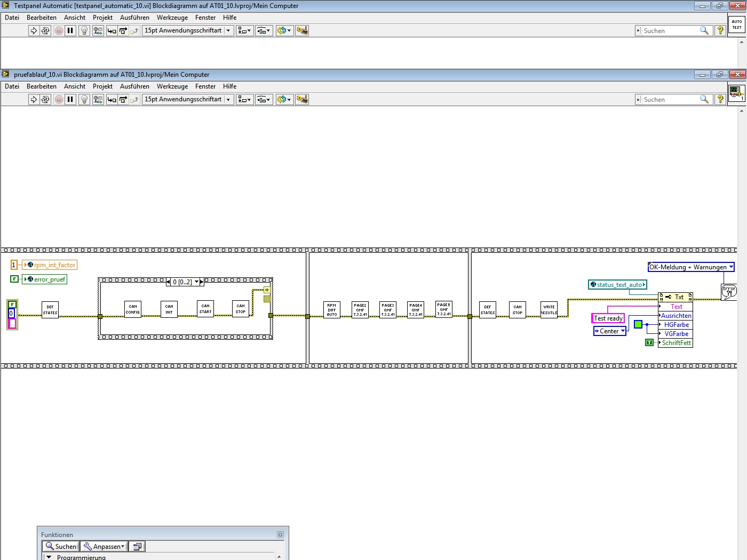The image size is (747, 560).
Task: Open Werkzeuge menu in pruefablauf_10.vi window
Action: coord(172,86)
